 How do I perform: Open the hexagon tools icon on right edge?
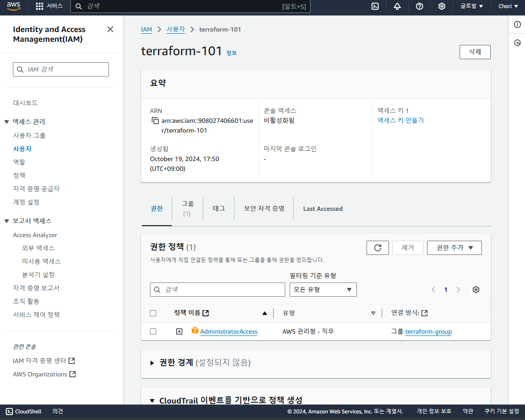tap(517, 43)
